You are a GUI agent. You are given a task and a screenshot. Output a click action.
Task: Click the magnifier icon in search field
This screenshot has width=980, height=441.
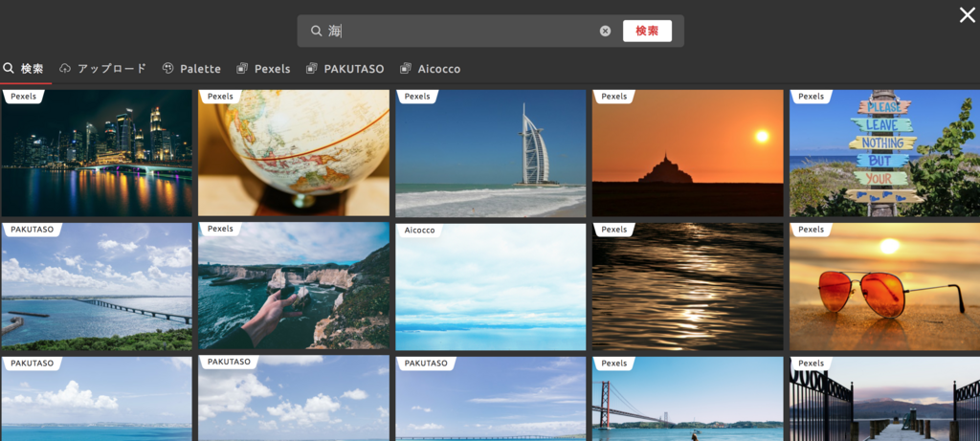click(x=316, y=31)
